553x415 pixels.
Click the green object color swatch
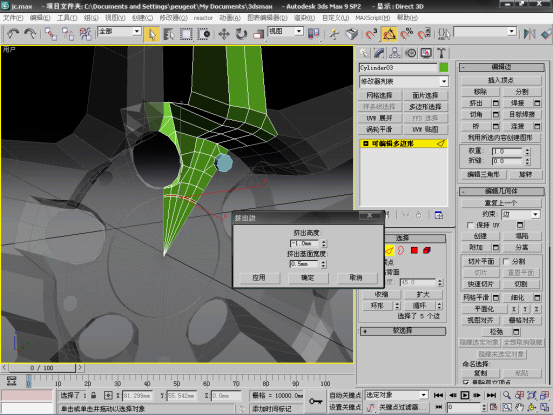click(x=444, y=67)
